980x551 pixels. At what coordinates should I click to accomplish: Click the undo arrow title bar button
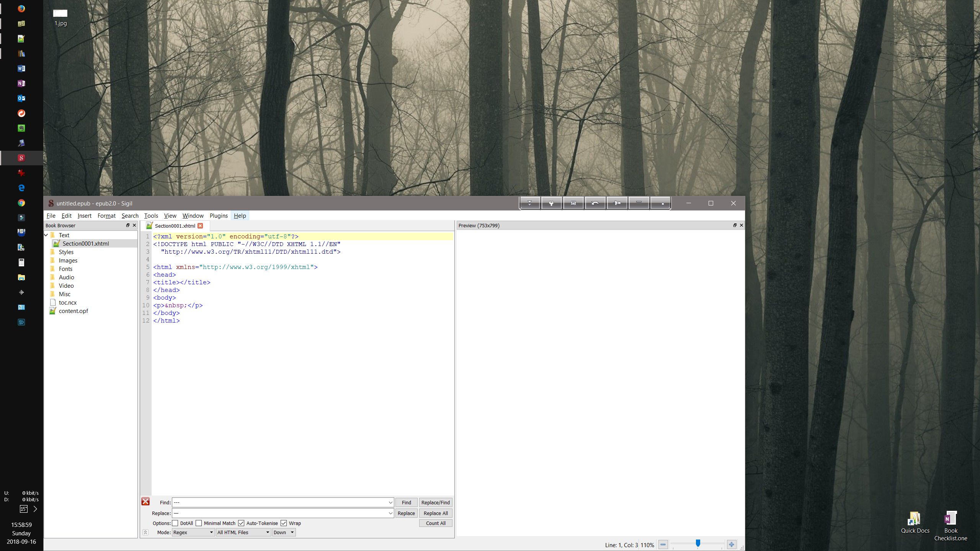pyautogui.click(x=595, y=203)
